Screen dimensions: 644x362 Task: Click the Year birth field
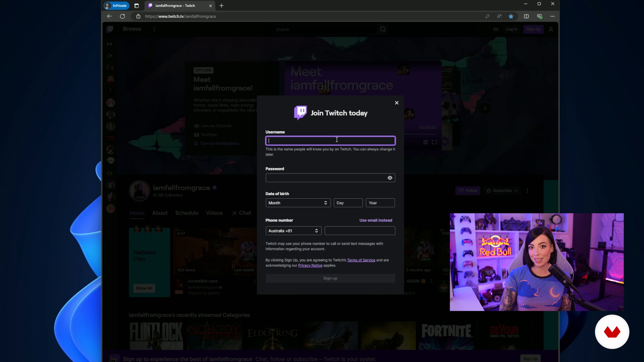click(380, 203)
